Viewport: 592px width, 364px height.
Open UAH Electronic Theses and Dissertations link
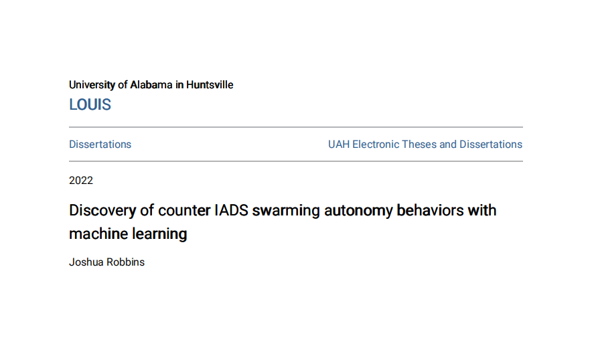point(425,145)
